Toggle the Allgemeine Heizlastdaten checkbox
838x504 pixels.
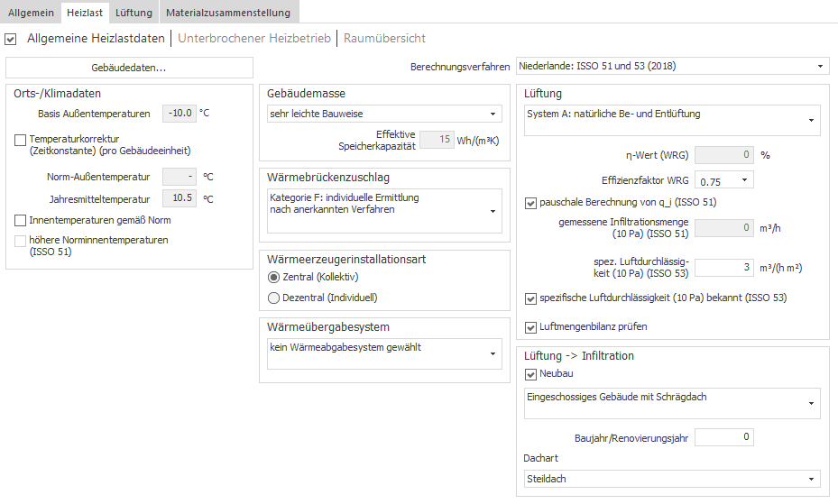click(x=11, y=39)
